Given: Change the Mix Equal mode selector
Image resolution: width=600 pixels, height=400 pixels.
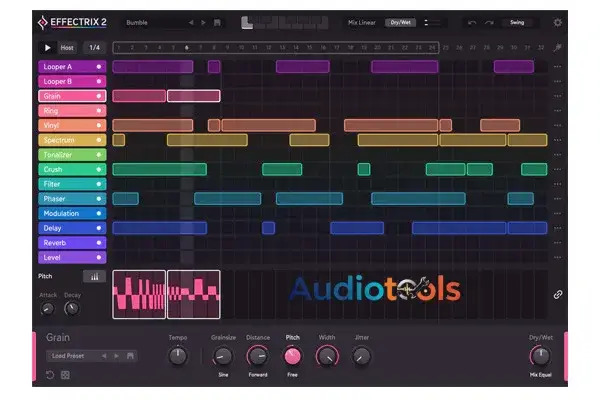Looking at the screenshot, I should (x=540, y=375).
